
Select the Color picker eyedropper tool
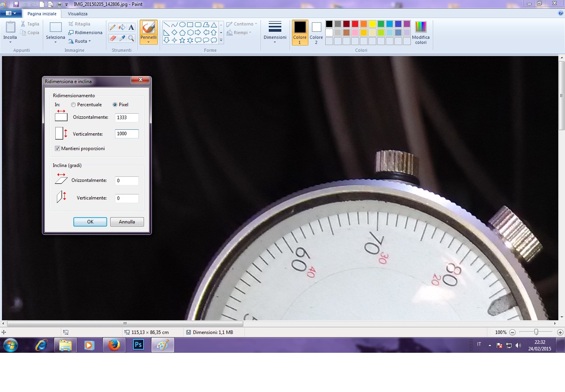point(122,38)
